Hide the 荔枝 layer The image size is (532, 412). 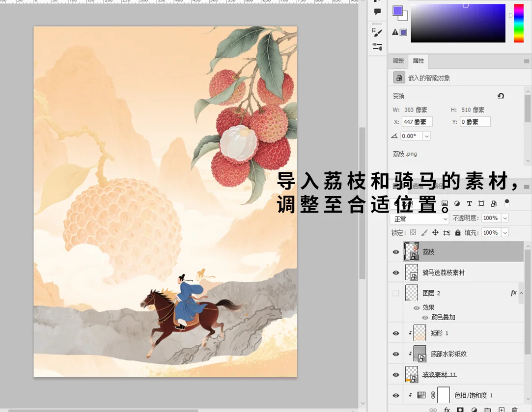[395, 252]
